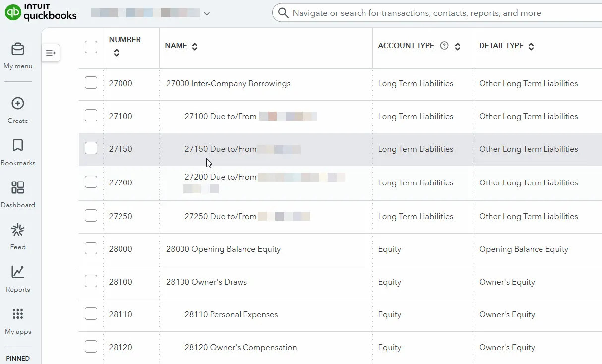This screenshot has height=364, width=602.
Task: Go to Dashboard in the sidebar
Action: point(18,188)
